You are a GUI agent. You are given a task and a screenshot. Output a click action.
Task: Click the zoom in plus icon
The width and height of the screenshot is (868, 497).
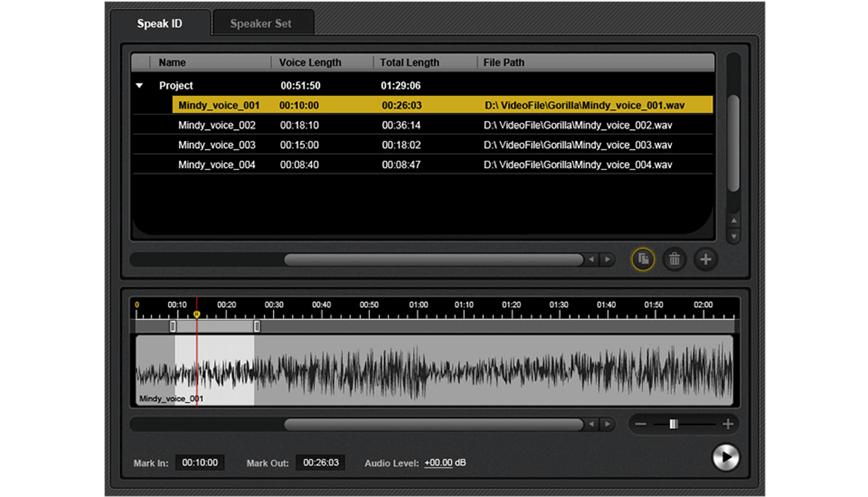[x=728, y=424]
